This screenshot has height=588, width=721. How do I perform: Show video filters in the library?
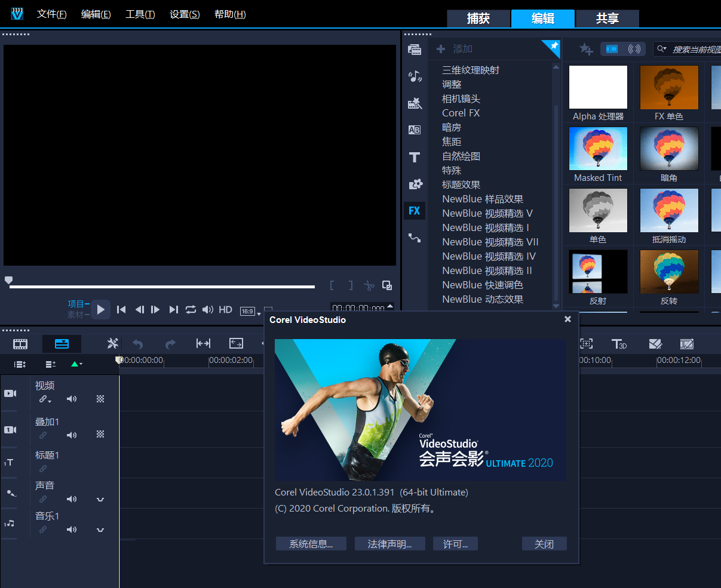[612, 49]
